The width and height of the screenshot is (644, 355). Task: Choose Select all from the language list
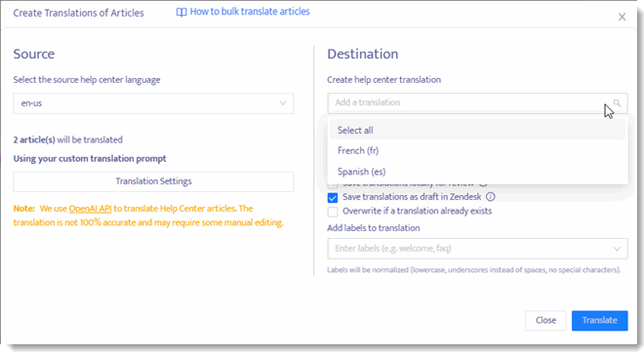(477, 130)
